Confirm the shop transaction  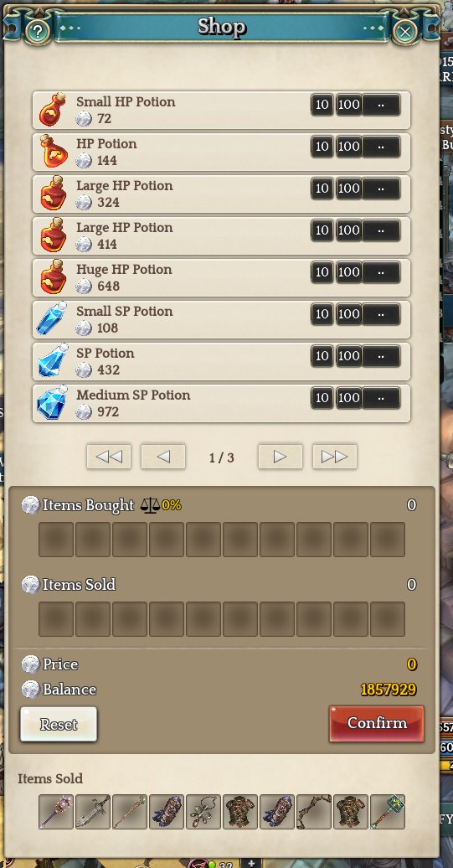(x=377, y=723)
